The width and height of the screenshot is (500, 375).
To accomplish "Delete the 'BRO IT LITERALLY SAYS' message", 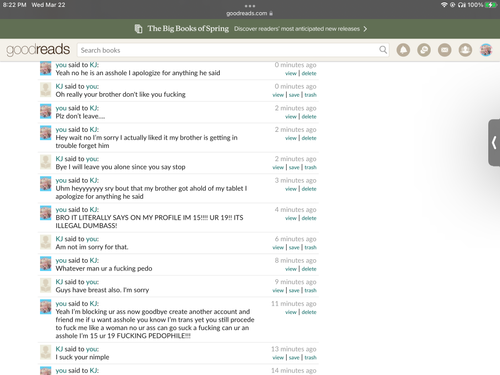I will click(309, 218).
